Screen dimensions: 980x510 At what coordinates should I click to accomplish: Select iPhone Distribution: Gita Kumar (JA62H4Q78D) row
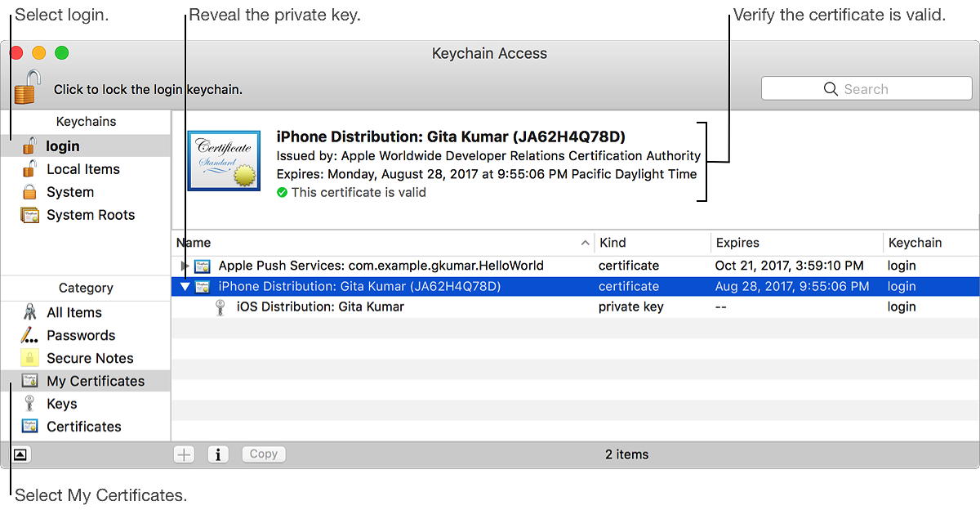(x=576, y=287)
